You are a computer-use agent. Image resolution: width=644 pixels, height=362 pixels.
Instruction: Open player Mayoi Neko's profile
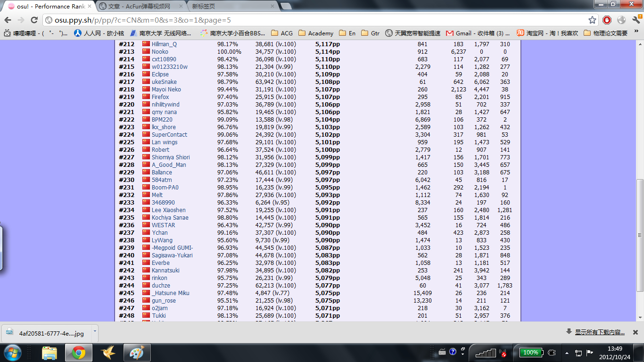coord(166,89)
